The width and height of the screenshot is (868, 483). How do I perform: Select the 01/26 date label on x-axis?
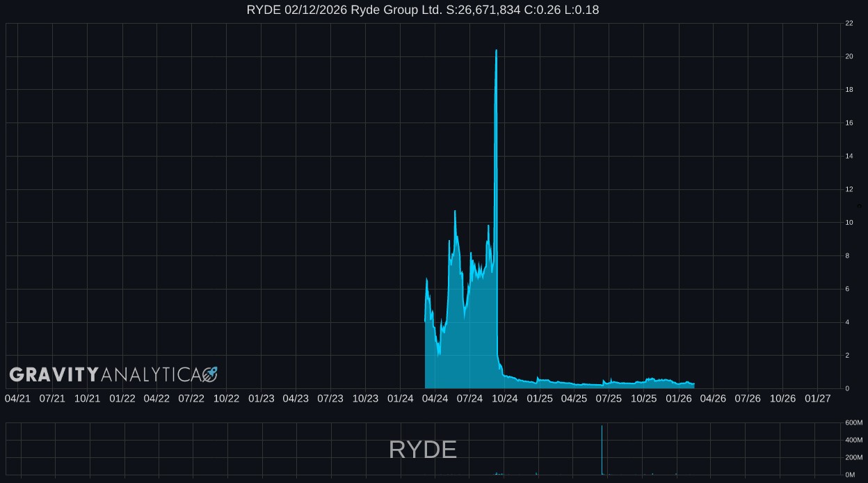[x=678, y=399]
